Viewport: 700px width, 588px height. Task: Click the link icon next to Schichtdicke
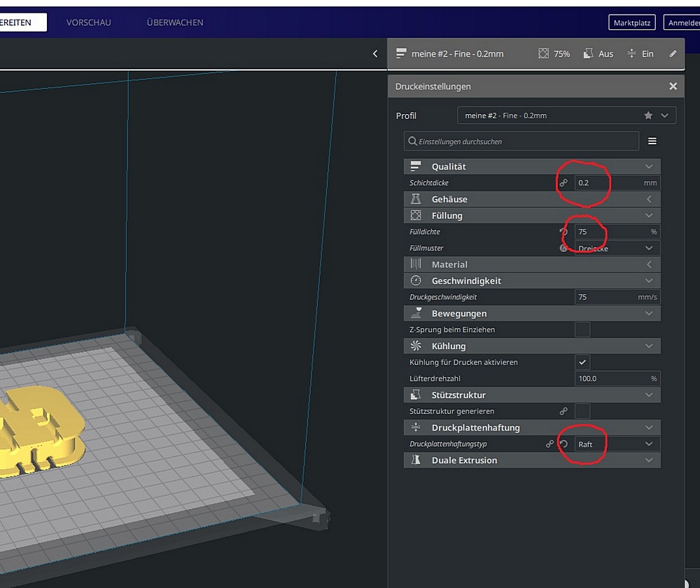(563, 183)
